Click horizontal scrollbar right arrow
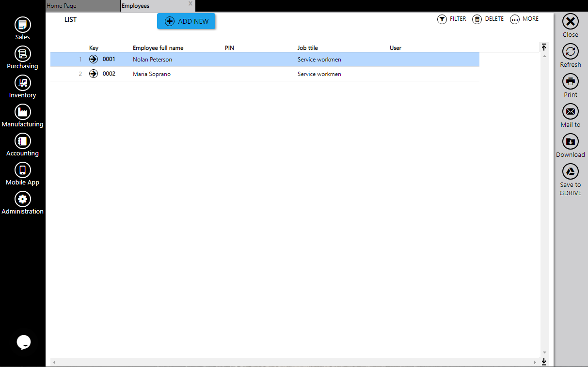The width and height of the screenshot is (588, 367). point(535,362)
